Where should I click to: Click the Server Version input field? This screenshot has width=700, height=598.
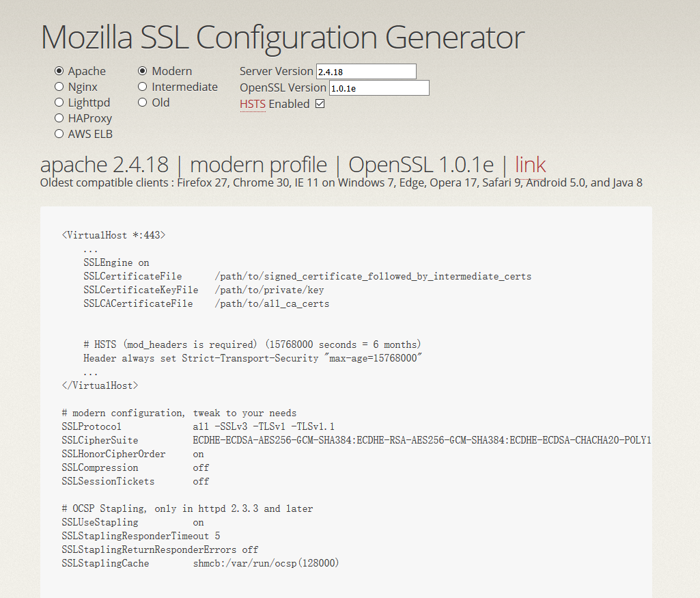pos(365,71)
